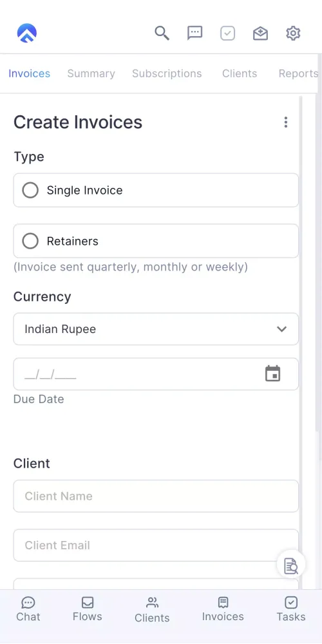This screenshot has height=644, width=322.
Task: Open the search magnifier icon
Action: (162, 33)
